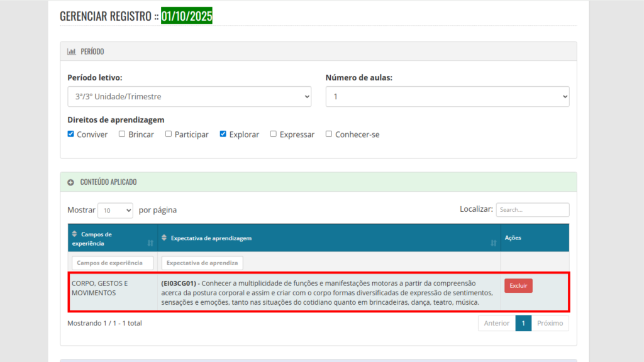Click the Localizar search field
The image size is (644, 362).
point(532,210)
